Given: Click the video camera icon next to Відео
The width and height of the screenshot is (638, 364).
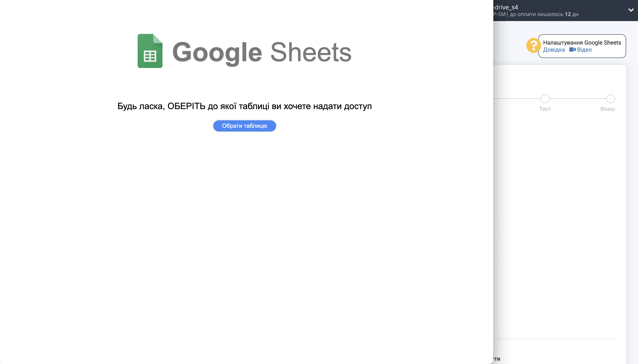Looking at the screenshot, I should 572,50.
